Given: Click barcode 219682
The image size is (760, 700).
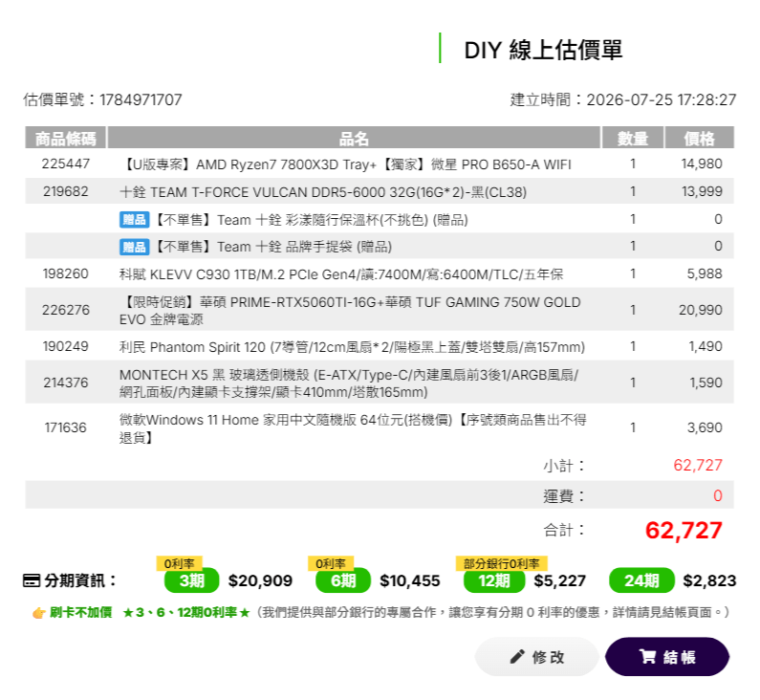Looking at the screenshot, I should coord(65,191).
